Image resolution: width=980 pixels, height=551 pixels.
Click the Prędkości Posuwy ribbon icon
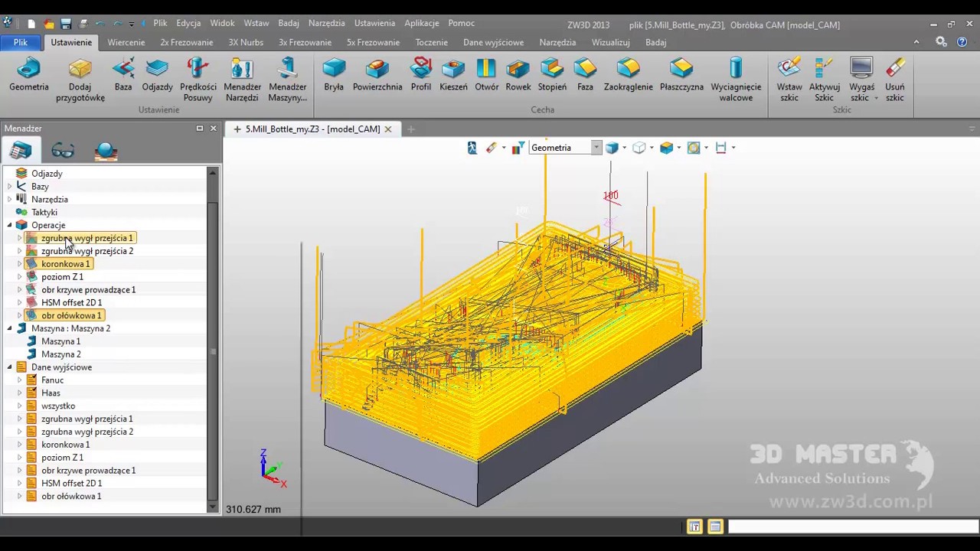coord(198,80)
